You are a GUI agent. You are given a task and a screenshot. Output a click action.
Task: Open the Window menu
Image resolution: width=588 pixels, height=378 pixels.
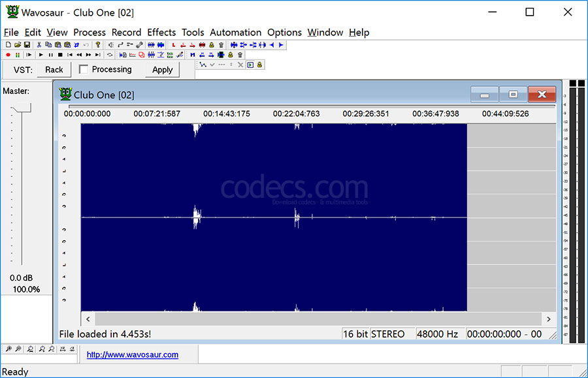click(x=325, y=33)
